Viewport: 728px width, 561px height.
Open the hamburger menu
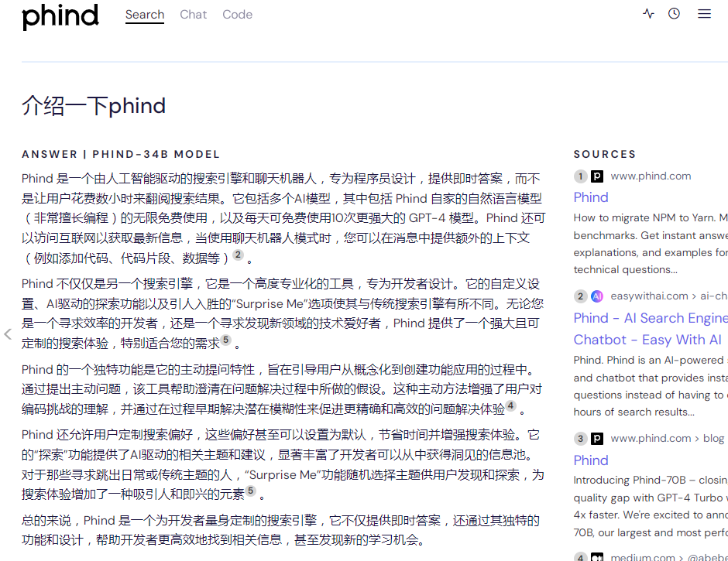coord(704,14)
